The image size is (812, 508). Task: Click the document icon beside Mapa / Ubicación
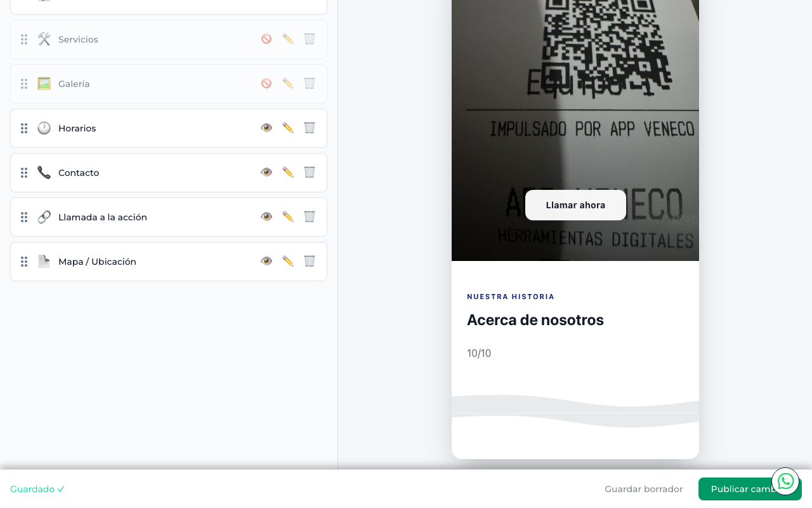[x=44, y=262]
